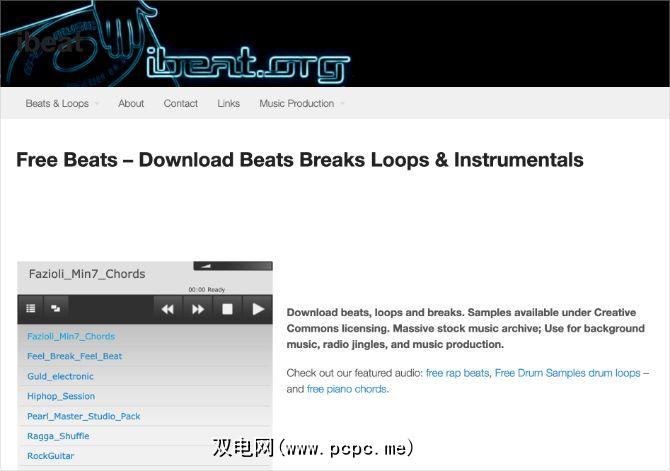This screenshot has height=471, width=670.
Task: Open the About page
Action: point(131,103)
